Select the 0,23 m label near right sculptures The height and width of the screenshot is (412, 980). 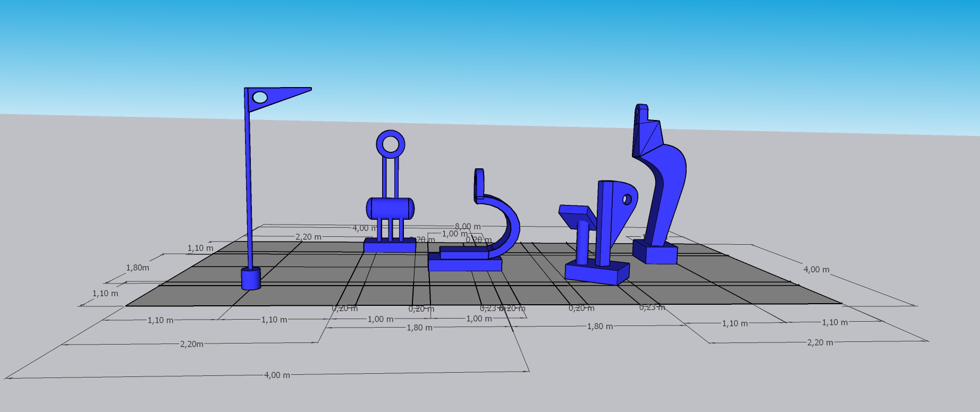[x=652, y=307]
